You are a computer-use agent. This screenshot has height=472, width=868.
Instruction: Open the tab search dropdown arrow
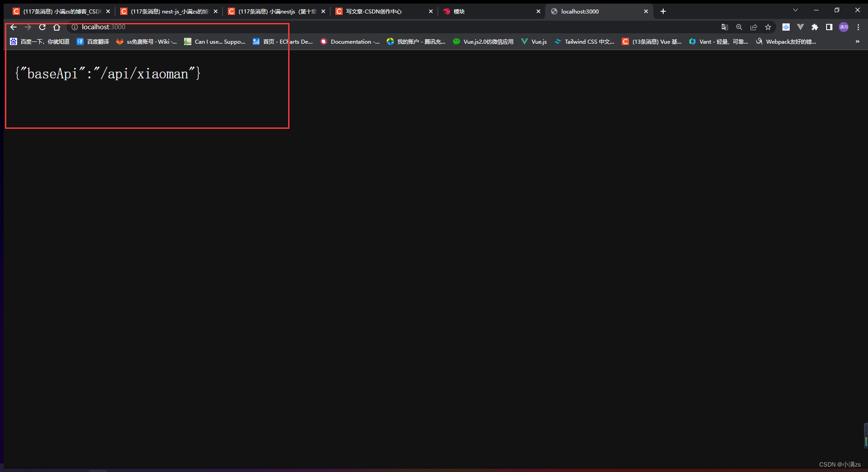796,10
